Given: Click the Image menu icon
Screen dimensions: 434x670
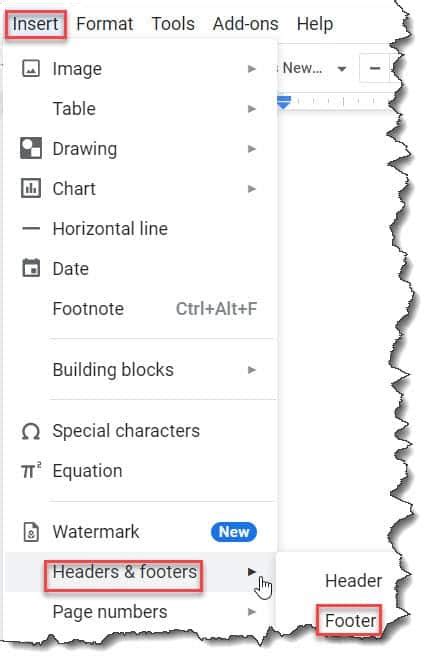Looking at the screenshot, I should 31,68.
